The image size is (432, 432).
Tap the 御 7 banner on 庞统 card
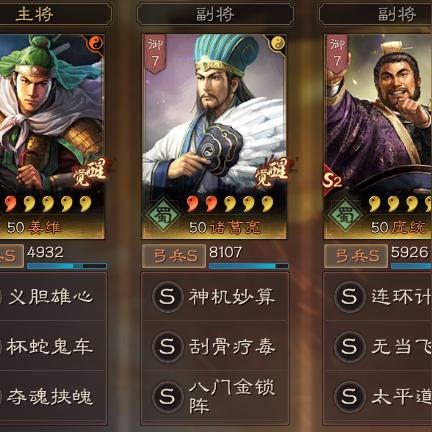tap(337, 54)
